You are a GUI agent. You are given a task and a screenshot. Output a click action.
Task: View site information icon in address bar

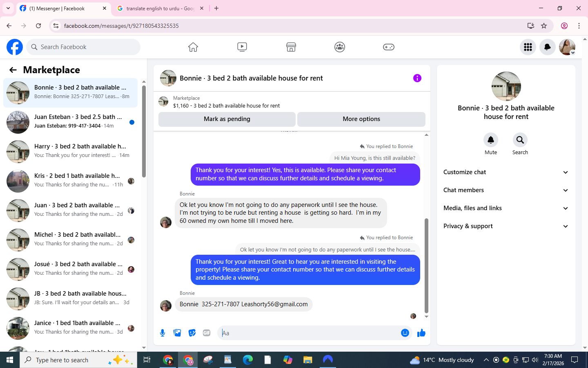(x=56, y=26)
